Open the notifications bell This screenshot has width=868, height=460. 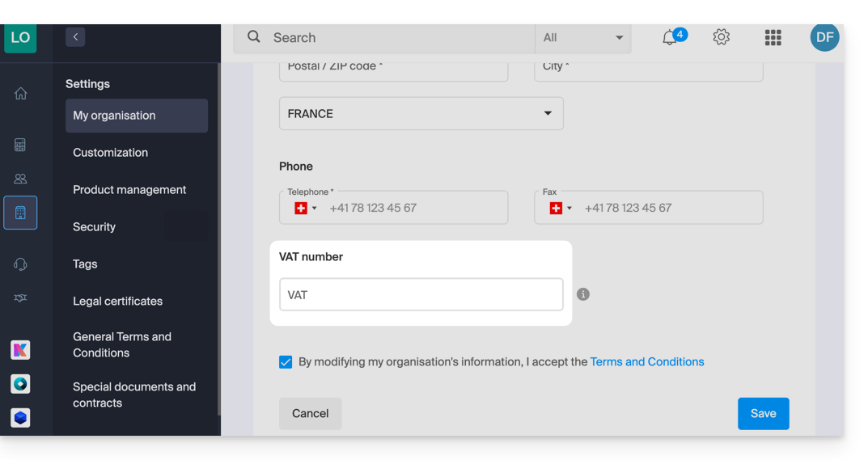670,38
